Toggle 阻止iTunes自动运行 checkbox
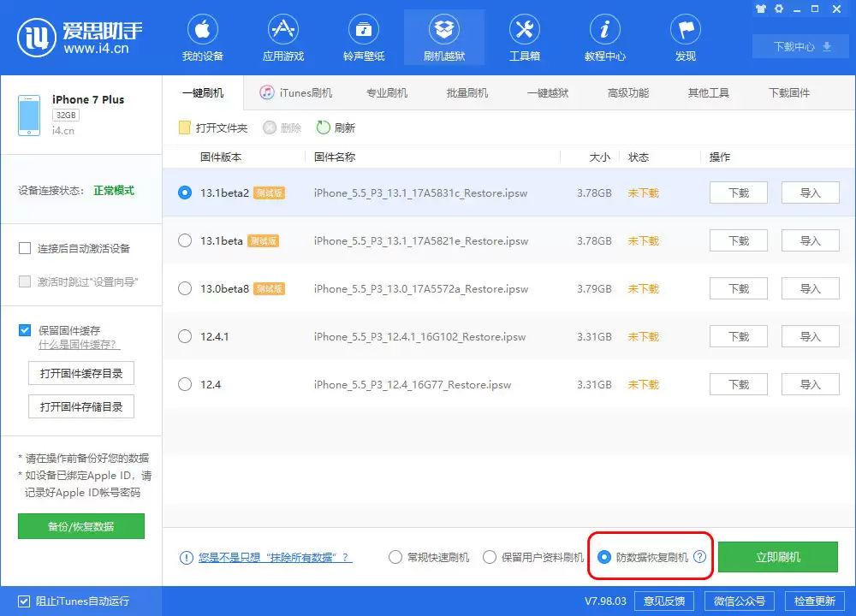 tap(24, 601)
